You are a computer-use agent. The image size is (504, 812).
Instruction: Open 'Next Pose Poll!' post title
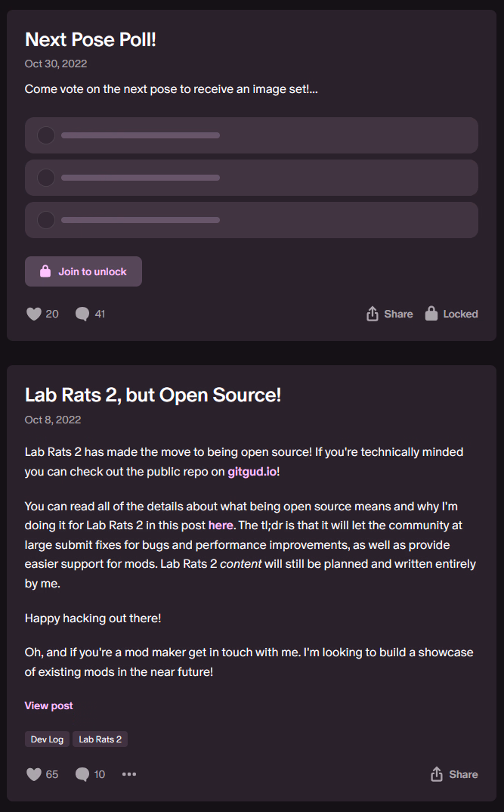(x=91, y=39)
